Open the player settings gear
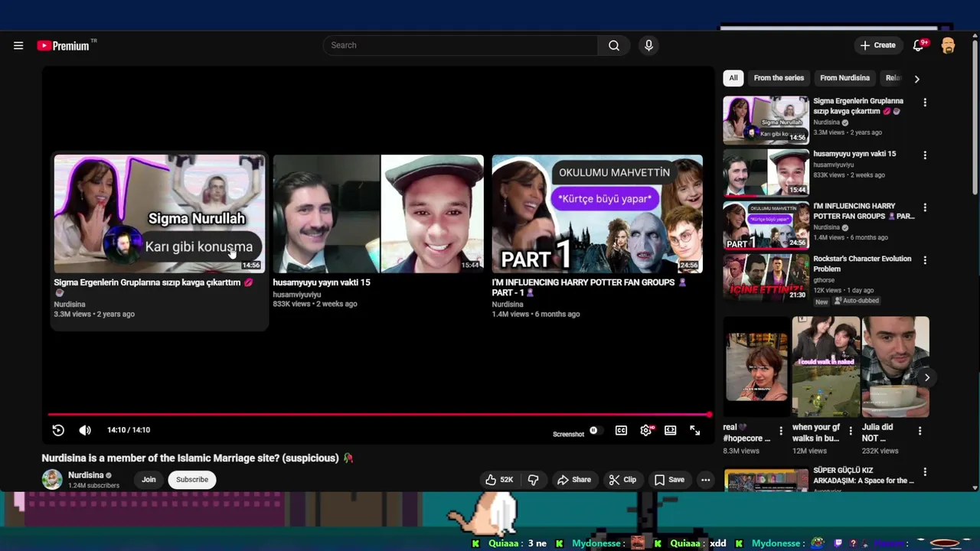Image resolution: width=980 pixels, height=551 pixels. (646, 430)
